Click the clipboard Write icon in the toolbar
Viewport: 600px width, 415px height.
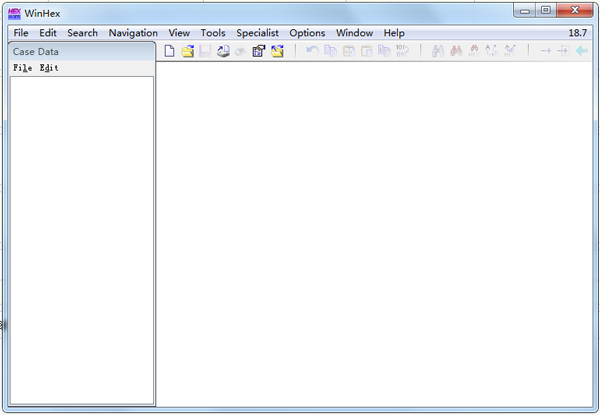pos(349,50)
